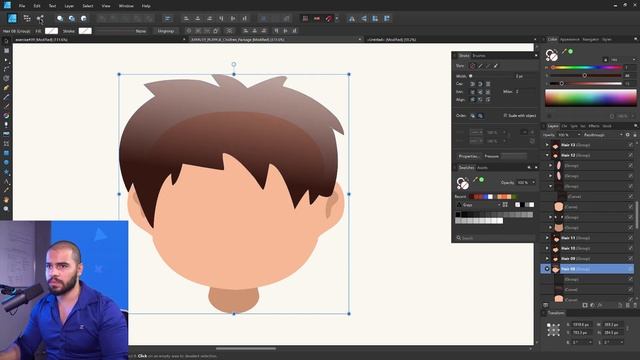Expand the Hair 11 group
Viewport: 640px width, 360px height.
(x=547, y=238)
